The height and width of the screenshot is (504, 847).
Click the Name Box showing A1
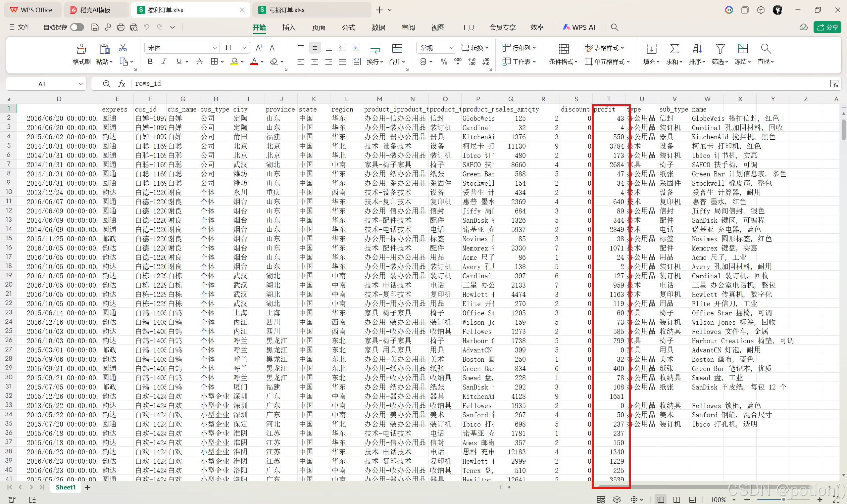tap(42, 84)
